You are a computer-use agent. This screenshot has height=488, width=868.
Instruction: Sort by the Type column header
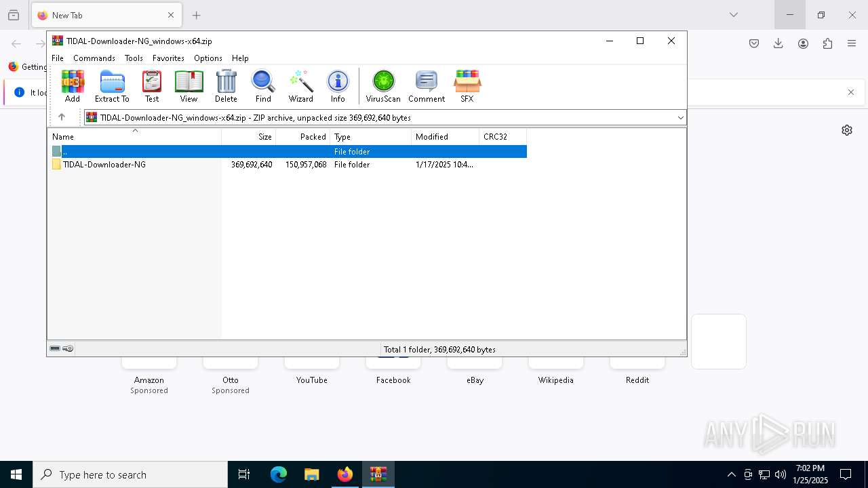tap(371, 136)
